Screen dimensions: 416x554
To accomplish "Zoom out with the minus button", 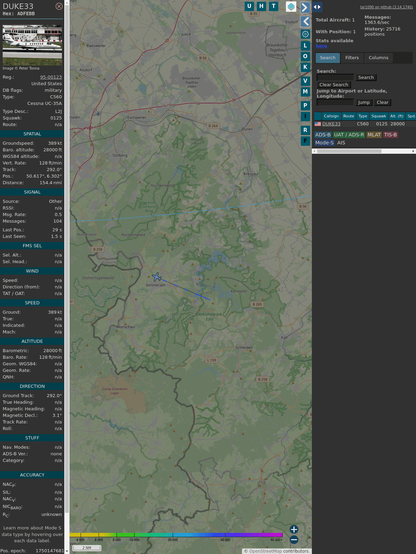I will [x=294, y=540].
